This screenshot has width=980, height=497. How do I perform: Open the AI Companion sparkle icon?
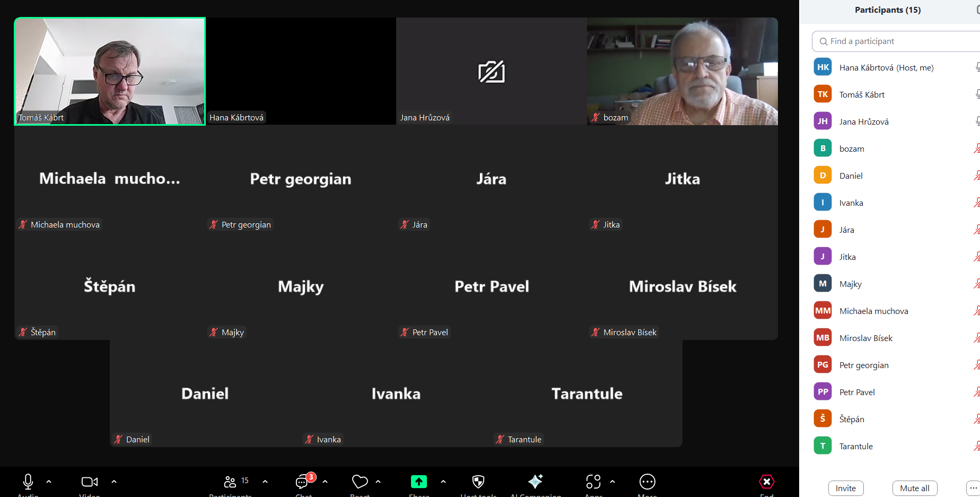(536, 482)
